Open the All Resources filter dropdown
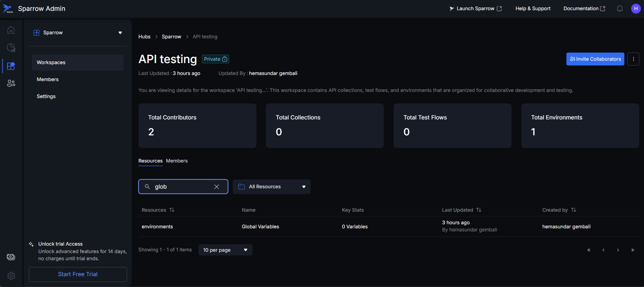The image size is (644, 287). (x=271, y=187)
